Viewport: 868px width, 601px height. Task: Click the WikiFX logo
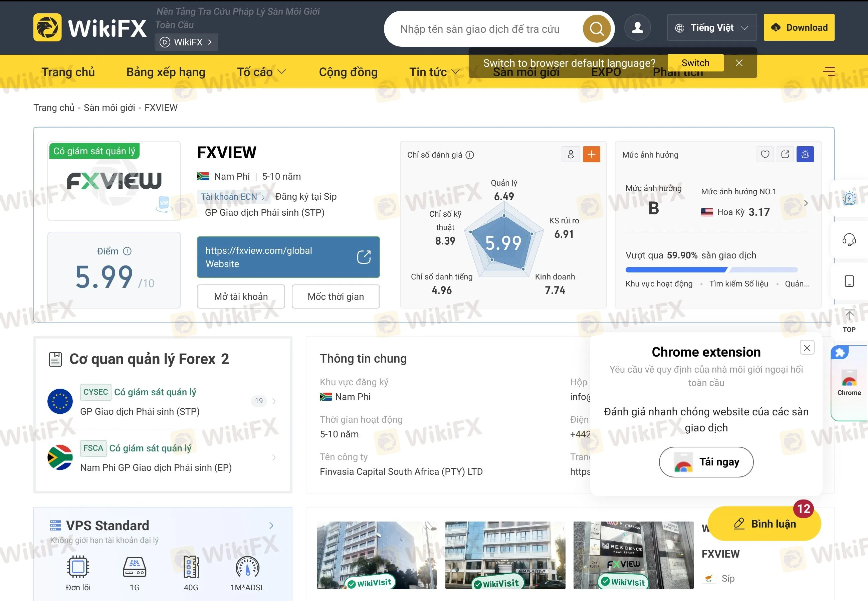[x=90, y=27]
